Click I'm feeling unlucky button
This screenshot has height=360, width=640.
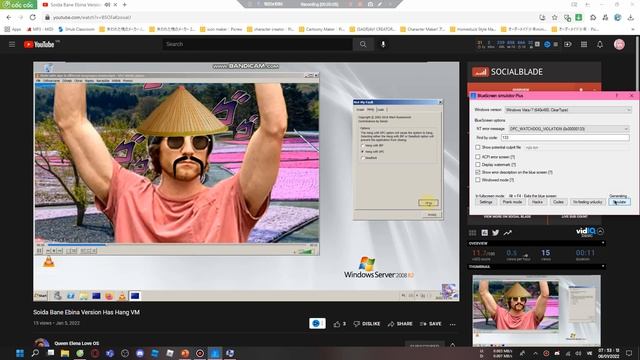[587, 202]
